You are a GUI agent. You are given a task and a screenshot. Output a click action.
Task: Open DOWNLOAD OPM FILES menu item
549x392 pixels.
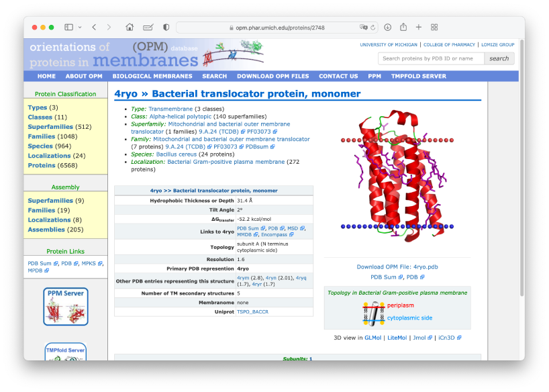click(273, 76)
